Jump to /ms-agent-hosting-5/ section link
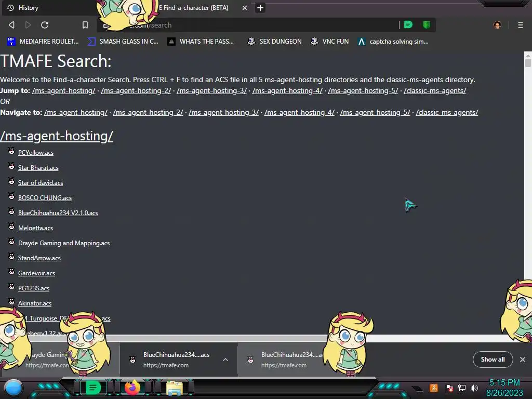532x399 pixels. coord(363,90)
